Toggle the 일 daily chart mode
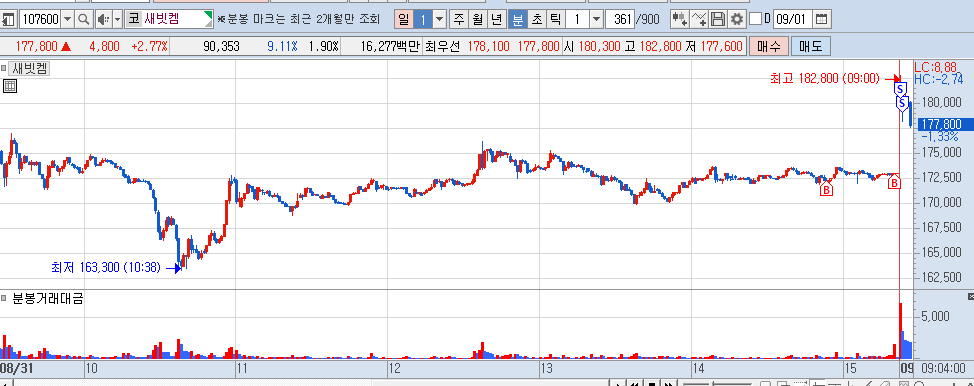Viewport: 974px width, 386px height. tap(404, 19)
